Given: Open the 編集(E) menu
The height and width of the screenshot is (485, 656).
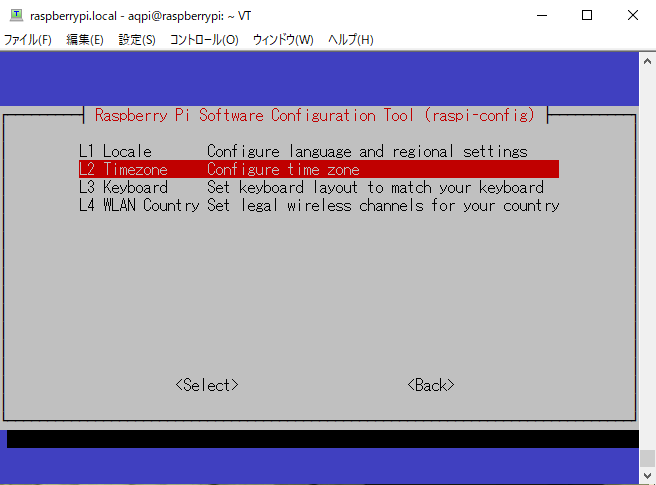Looking at the screenshot, I should [x=85, y=40].
